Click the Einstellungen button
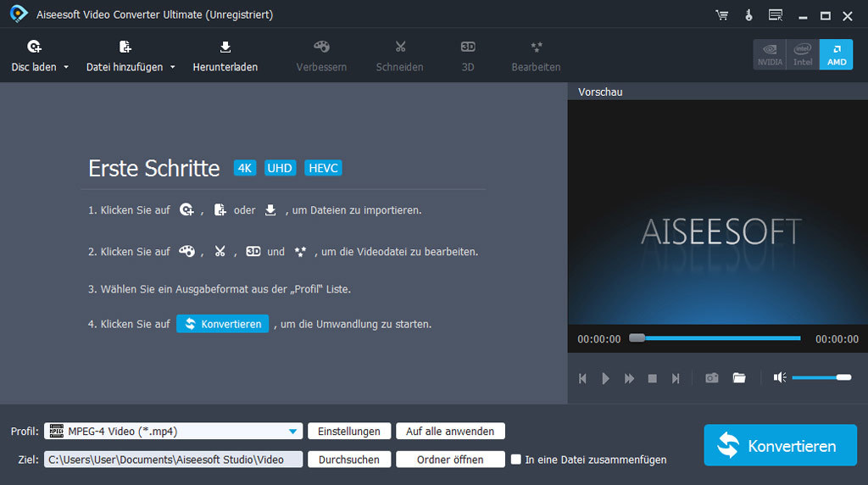The width and height of the screenshot is (868, 485). coord(349,432)
